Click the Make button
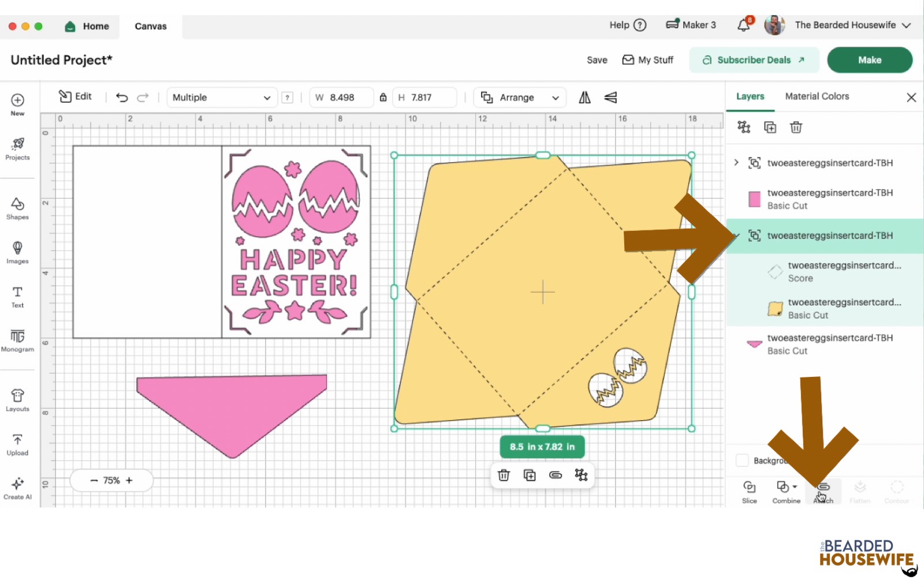The width and height of the screenshot is (924, 587). (x=869, y=59)
